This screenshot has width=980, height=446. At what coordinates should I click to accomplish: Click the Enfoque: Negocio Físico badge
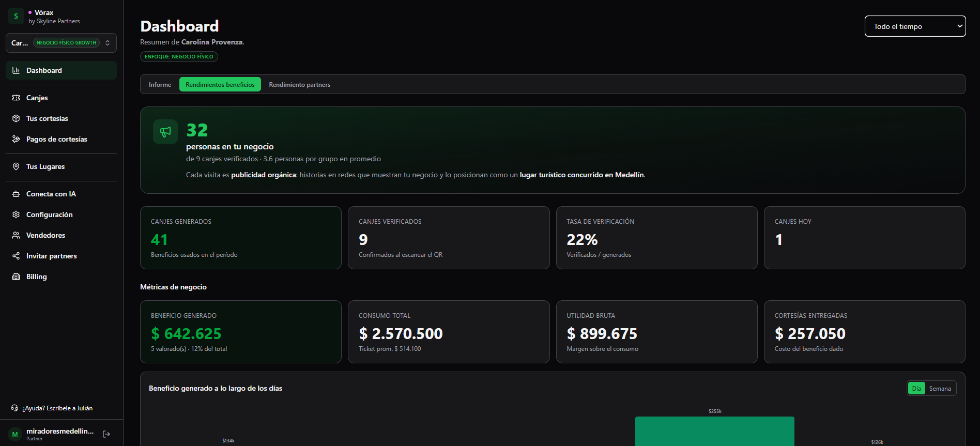click(x=179, y=56)
